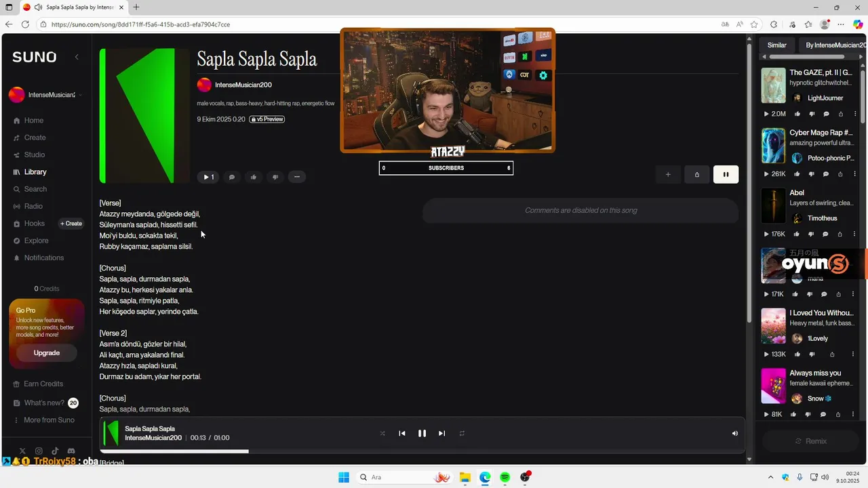Pause the song with the white button
The width and height of the screenshot is (868, 488).
pyautogui.click(x=726, y=174)
